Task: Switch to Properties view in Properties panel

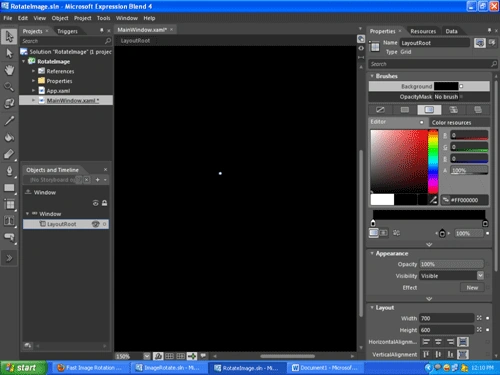Action: tap(480, 43)
